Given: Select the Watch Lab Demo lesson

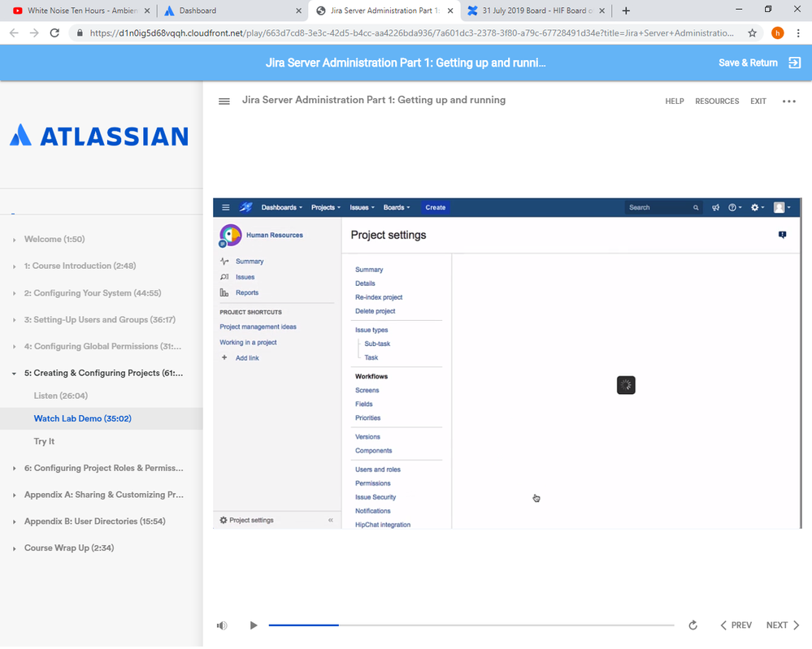Looking at the screenshot, I should [82, 418].
